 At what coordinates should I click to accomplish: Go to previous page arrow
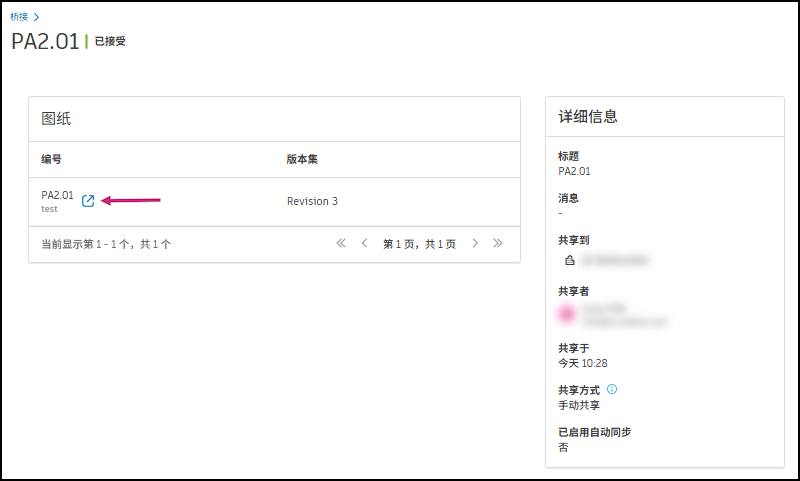[364, 243]
